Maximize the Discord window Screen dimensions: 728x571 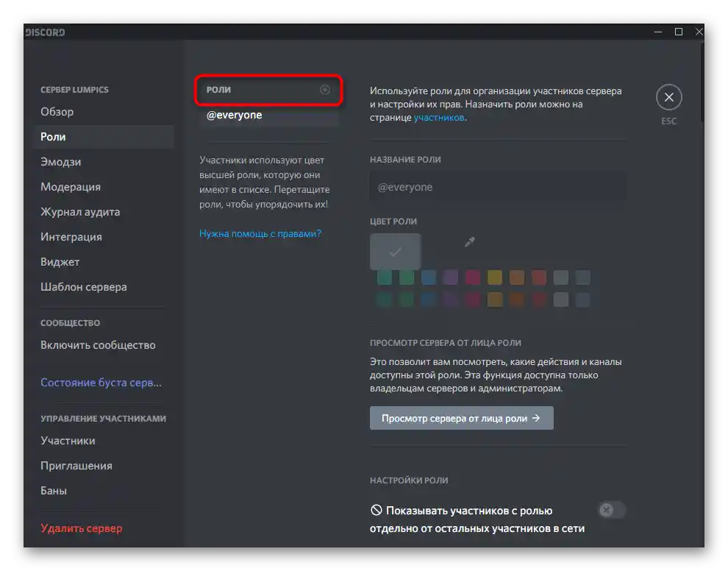(x=678, y=32)
